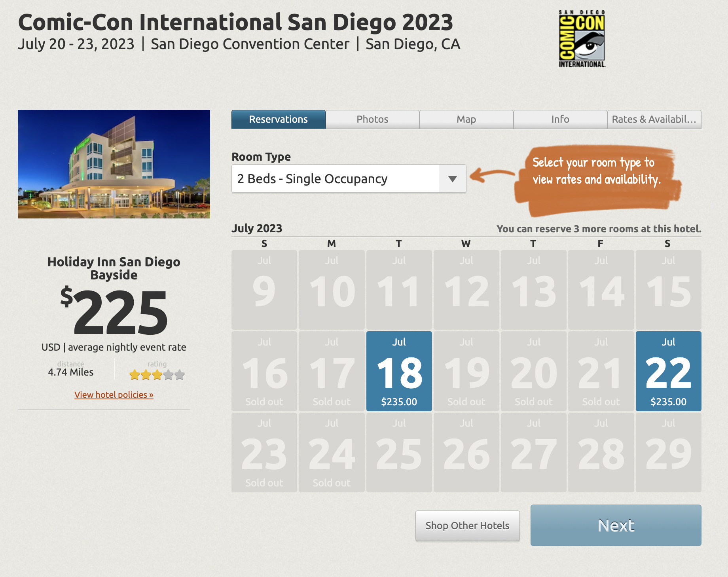
Task: Click the sold out July 24 cell
Action: (332, 452)
